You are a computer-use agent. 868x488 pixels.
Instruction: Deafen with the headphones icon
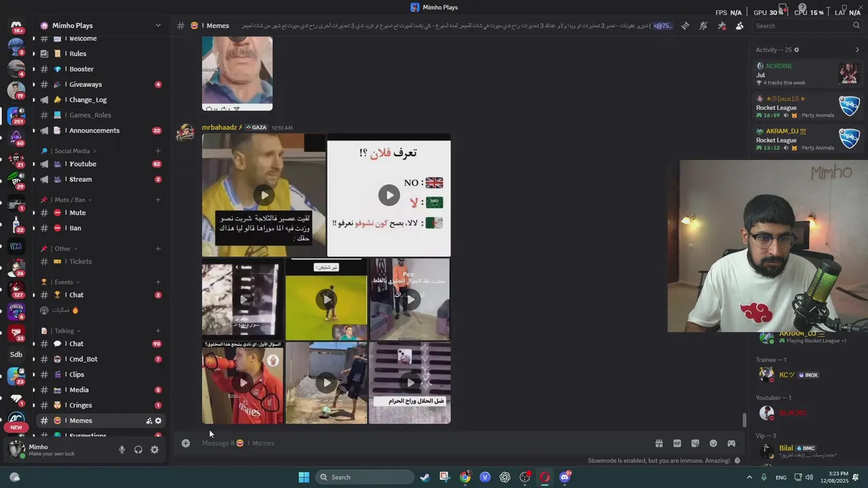pos(138,449)
